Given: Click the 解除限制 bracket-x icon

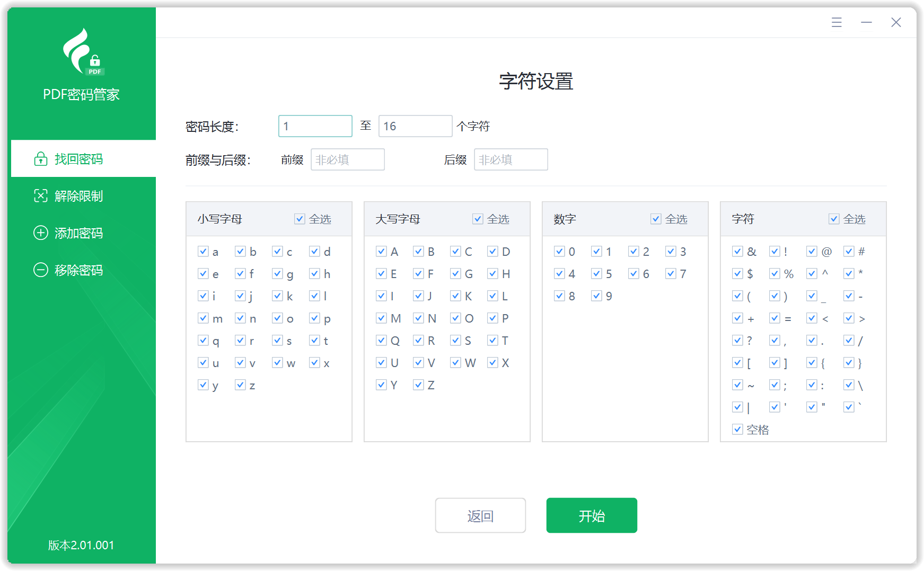Looking at the screenshot, I should [41, 196].
